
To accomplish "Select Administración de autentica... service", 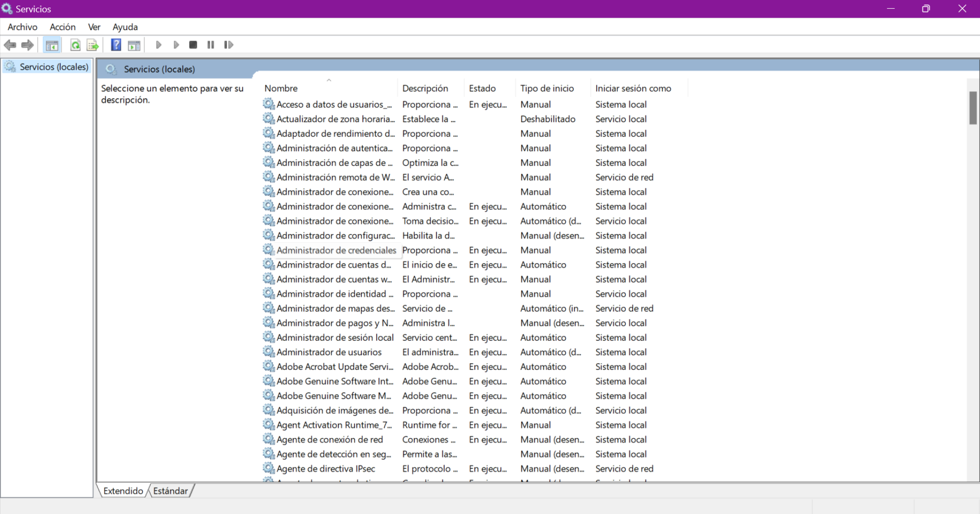I will tap(334, 148).
